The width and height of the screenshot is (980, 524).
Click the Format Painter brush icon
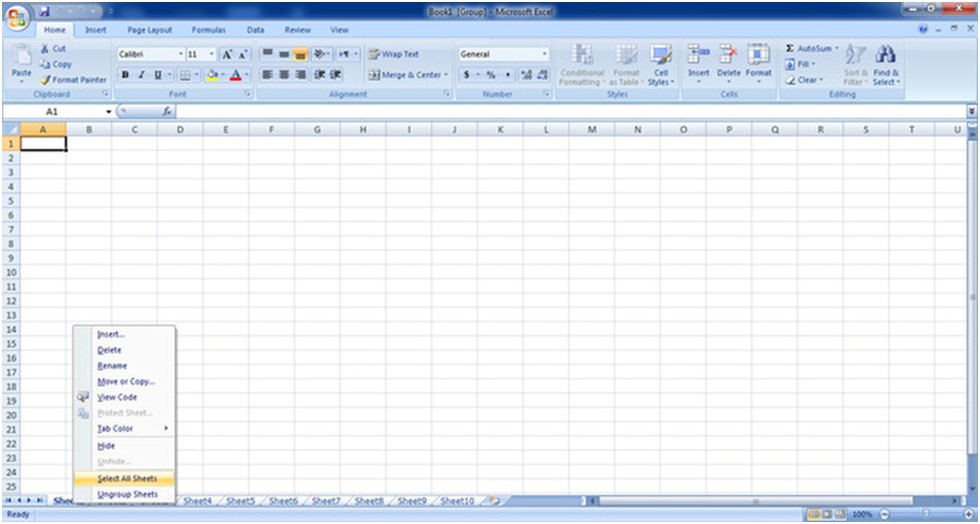pos(47,80)
